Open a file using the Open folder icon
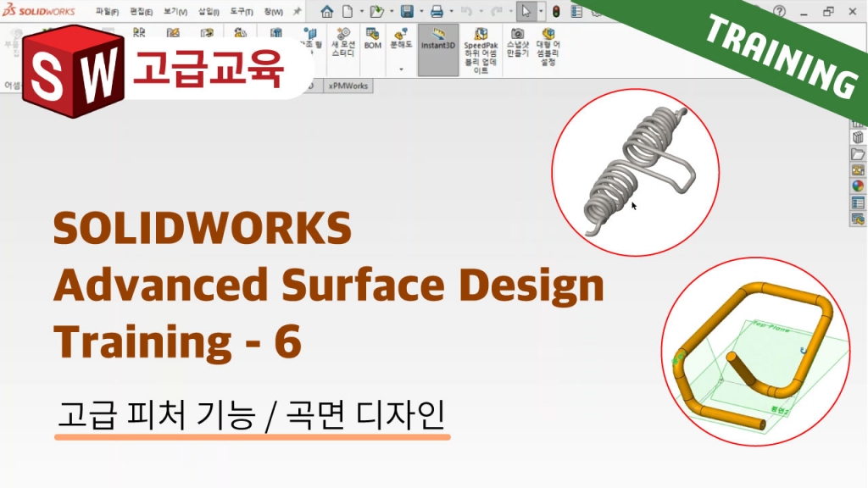Viewport: 868px width, 488px height. pos(376,11)
